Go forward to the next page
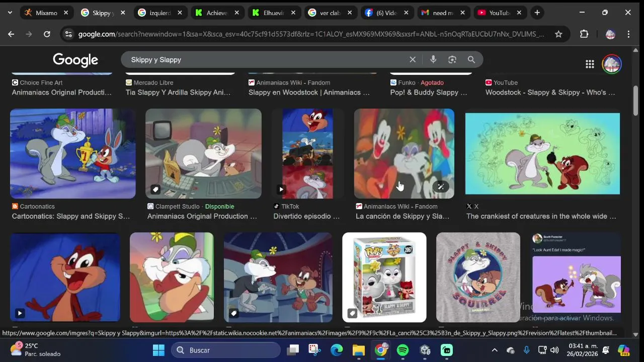 click(x=29, y=34)
